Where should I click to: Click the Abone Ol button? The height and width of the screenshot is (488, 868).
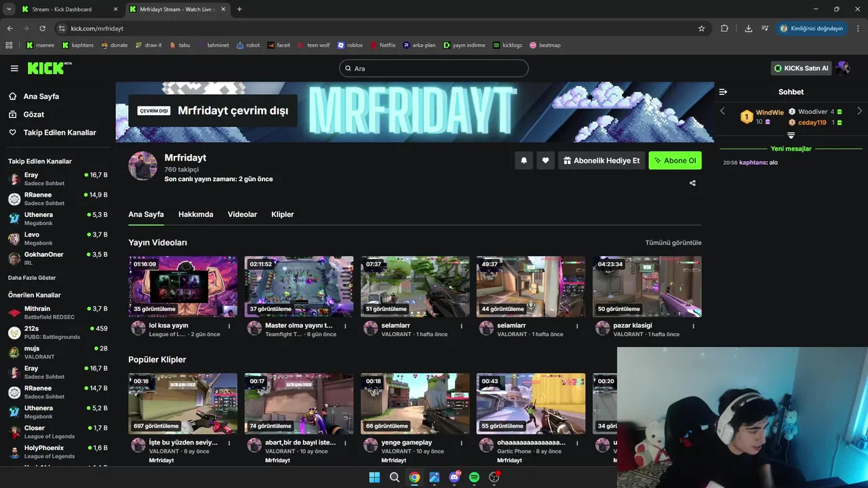click(x=675, y=161)
